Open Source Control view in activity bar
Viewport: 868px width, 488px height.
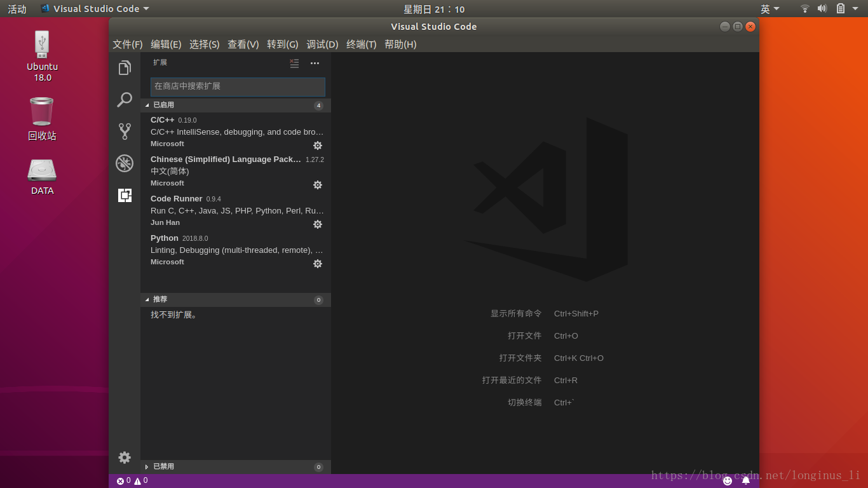125,132
